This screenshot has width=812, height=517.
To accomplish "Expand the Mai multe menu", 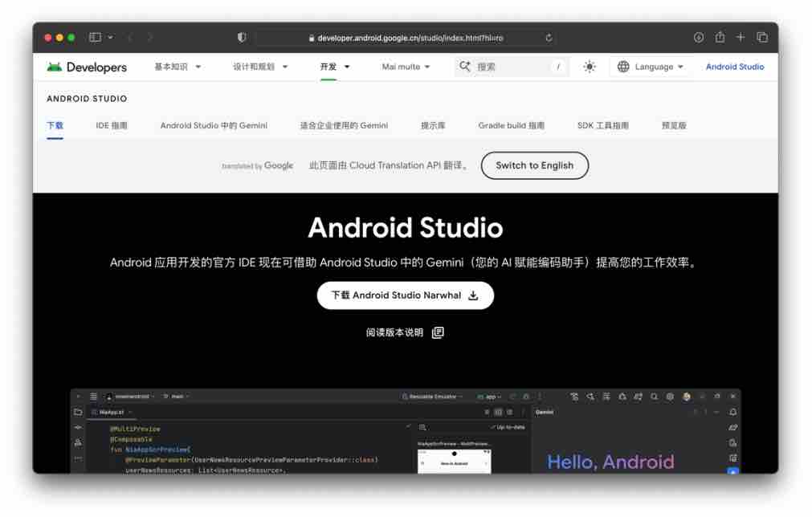I will (x=406, y=67).
